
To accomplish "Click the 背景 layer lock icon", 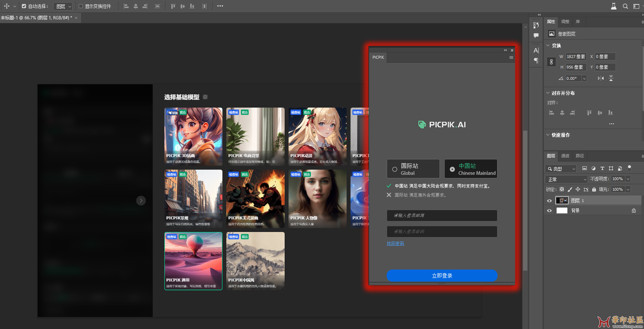I will [x=634, y=211].
